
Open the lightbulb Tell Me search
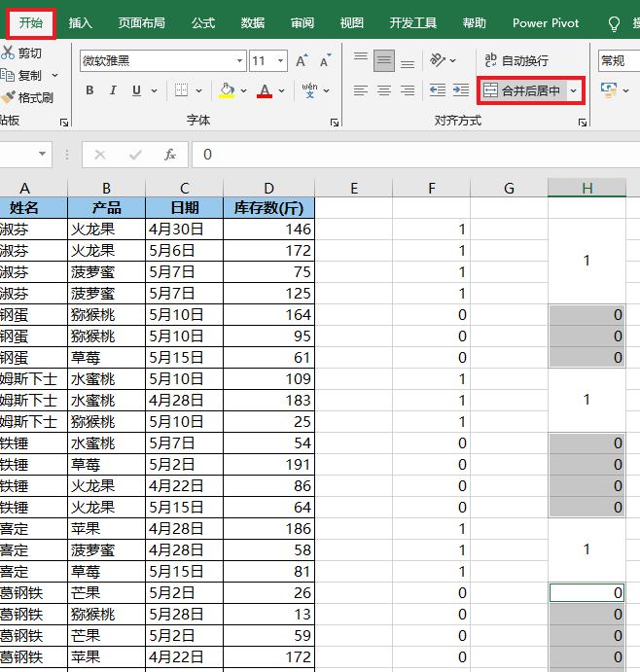coord(615,23)
